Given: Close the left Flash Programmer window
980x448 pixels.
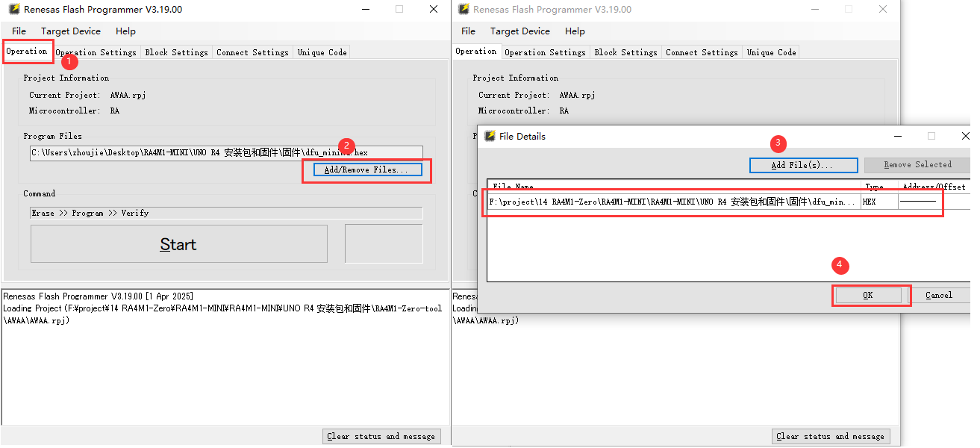Looking at the screenshot, I should [433, 10].
